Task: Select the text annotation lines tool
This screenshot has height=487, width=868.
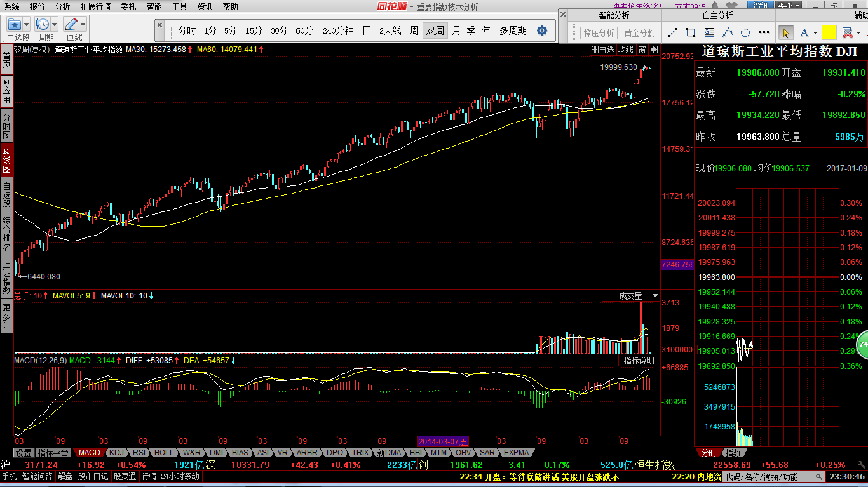Action: [709, 32]
